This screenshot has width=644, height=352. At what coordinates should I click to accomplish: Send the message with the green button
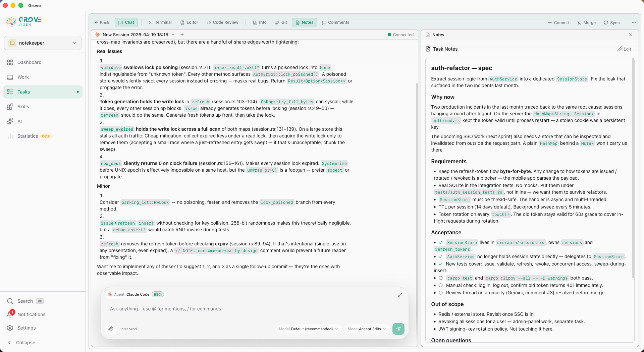(398, 329)
